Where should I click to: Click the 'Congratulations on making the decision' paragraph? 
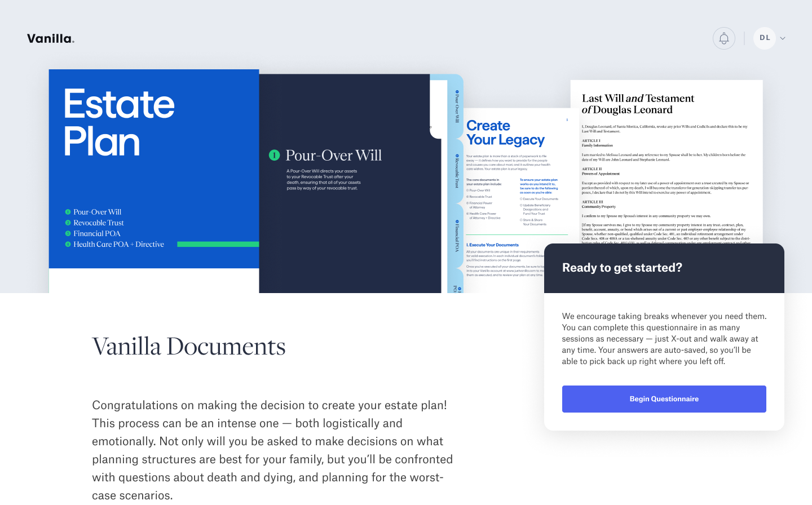(x=272, y=450)
